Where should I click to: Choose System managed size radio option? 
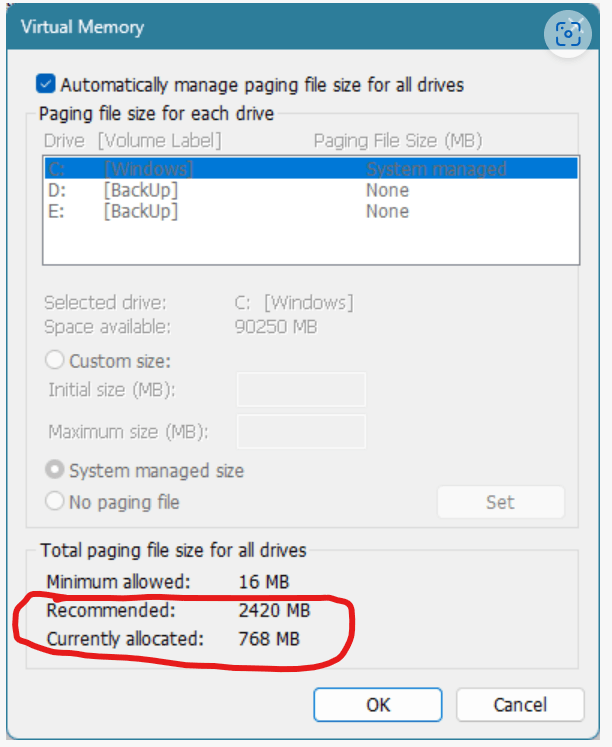[x=54, y=470]
